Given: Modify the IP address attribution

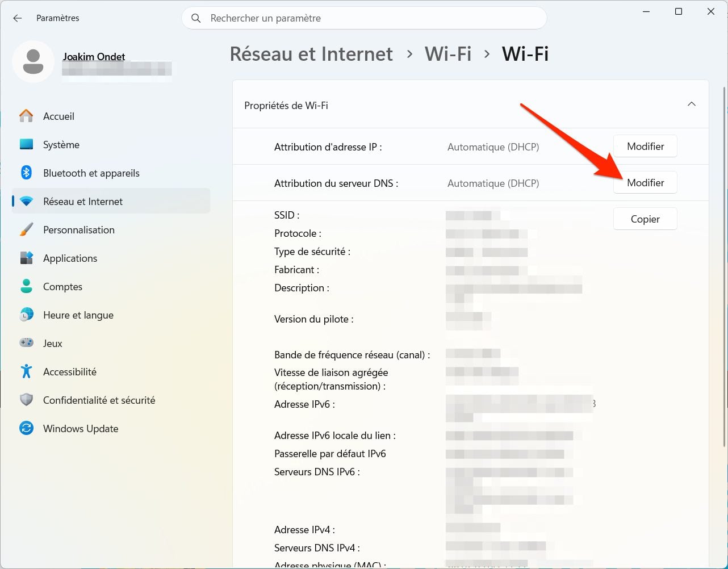Looking at the screenshot, I should pos(645,147).
